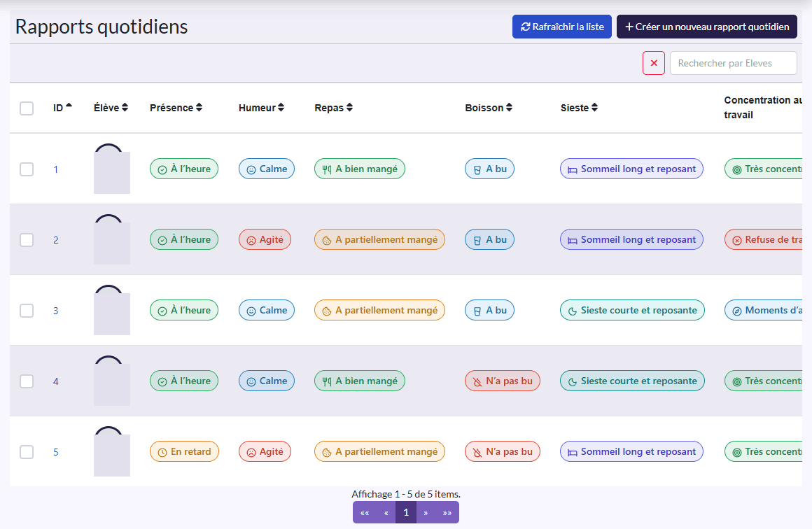Click Sieste courte et reposante badge in row 3
The image size is (812, 529).
click(632, 310)
